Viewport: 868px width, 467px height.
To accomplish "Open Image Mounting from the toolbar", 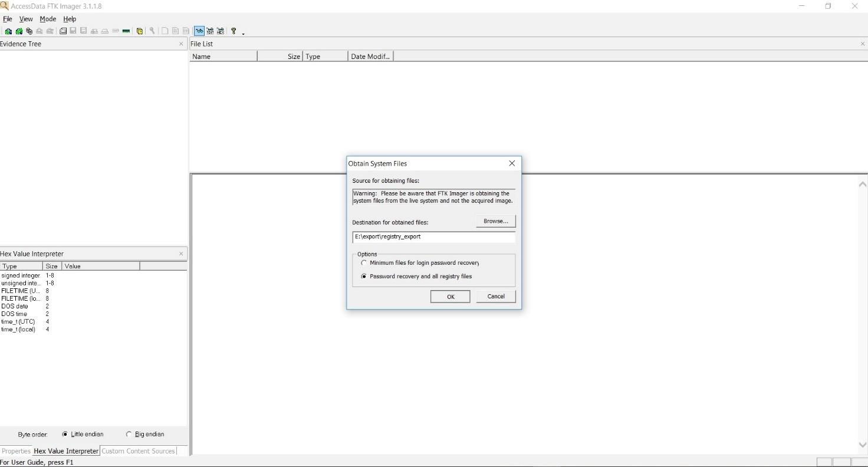I will 29,31.
